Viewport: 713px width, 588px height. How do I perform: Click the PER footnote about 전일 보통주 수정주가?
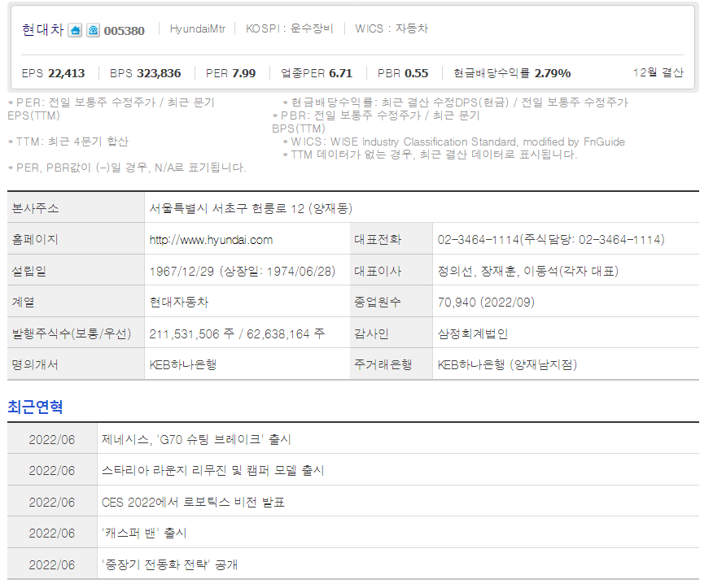[112, 109]
